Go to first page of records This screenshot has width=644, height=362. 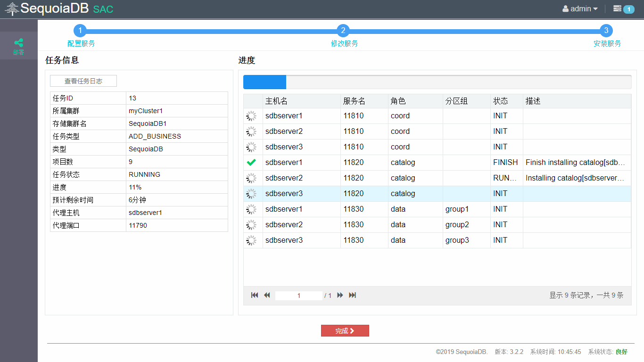(255, 295)
